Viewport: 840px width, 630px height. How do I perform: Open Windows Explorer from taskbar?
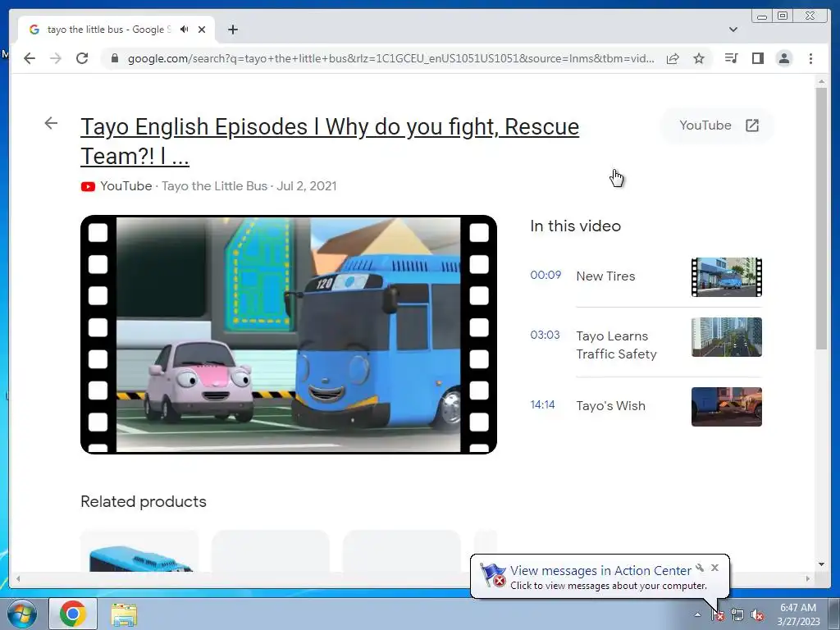(124, 614)
